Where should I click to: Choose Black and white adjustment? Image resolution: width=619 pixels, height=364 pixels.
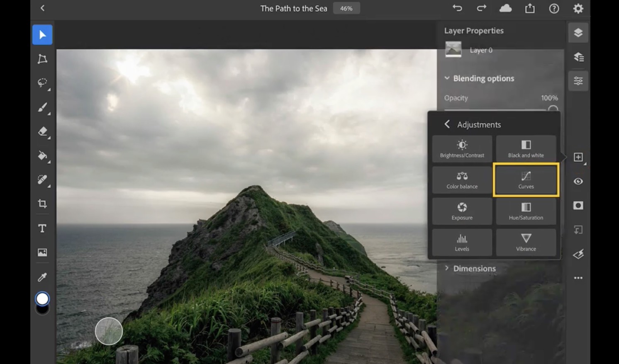click(x=526, y=149)
